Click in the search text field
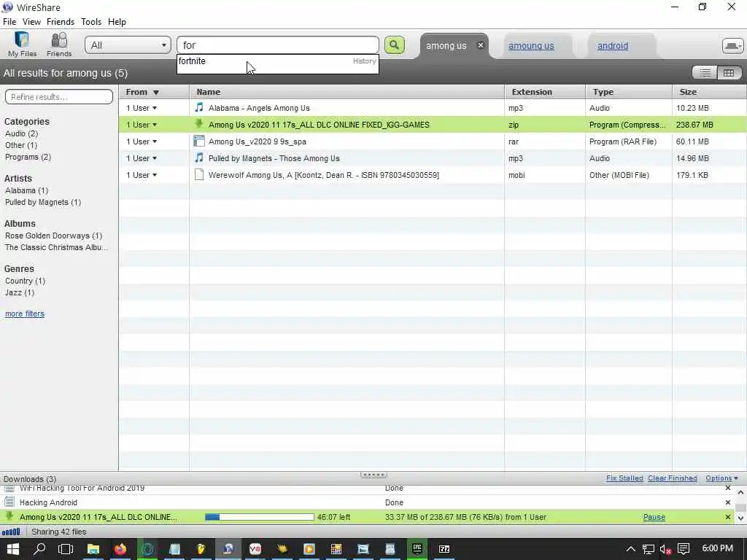 277,45
